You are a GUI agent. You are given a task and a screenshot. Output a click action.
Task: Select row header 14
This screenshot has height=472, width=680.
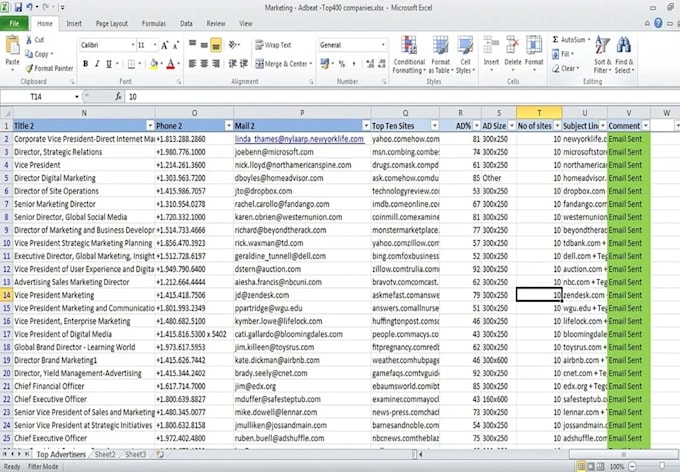pos(7,295)
